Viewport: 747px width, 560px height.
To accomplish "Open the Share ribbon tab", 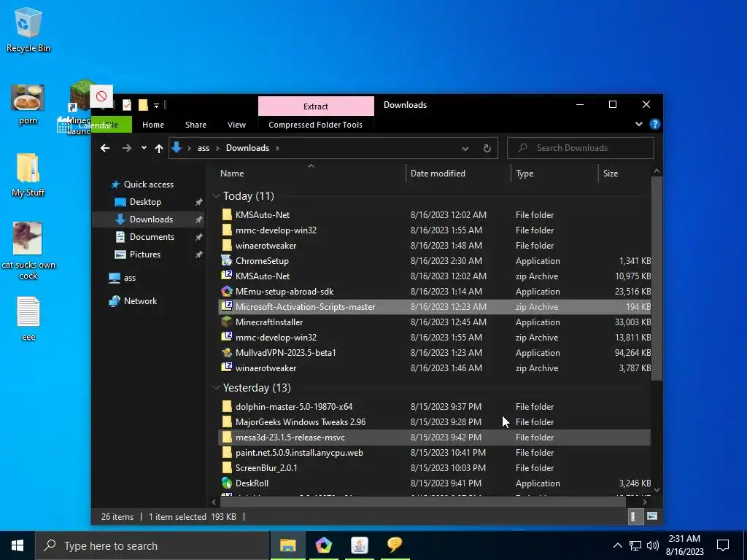I will pyautogui.click(x=196, y=125).
